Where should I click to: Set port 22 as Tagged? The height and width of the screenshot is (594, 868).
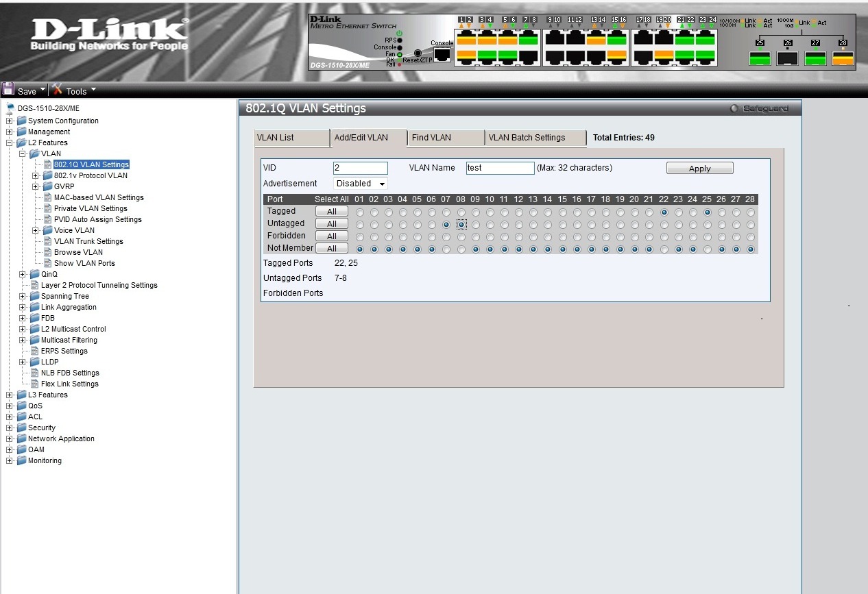(664, 212)
